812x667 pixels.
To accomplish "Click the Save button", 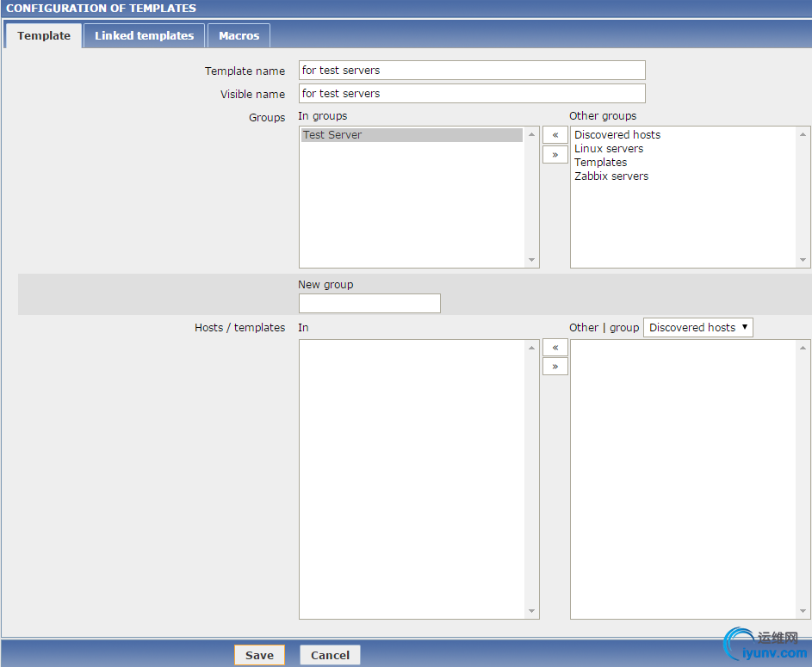I will (259, 655).
